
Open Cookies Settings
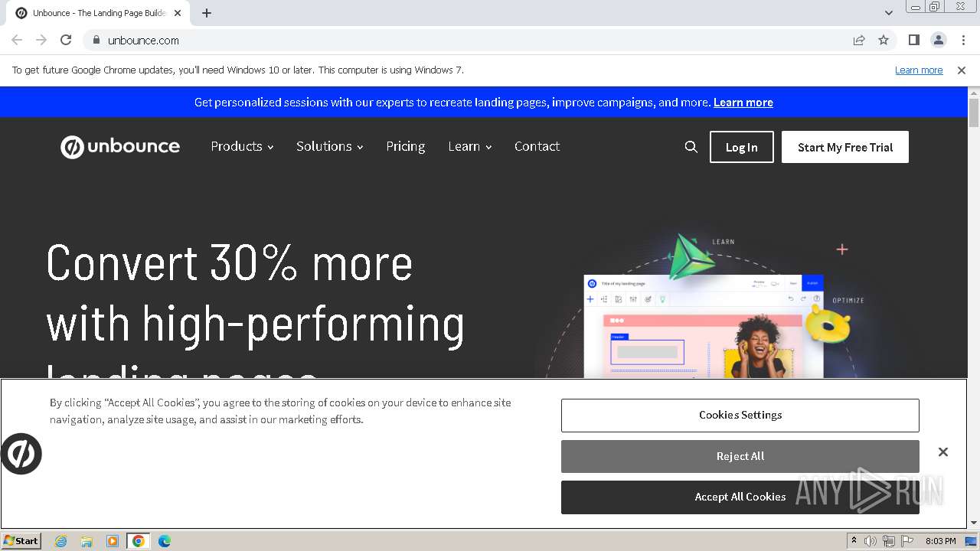coord(740,415)
